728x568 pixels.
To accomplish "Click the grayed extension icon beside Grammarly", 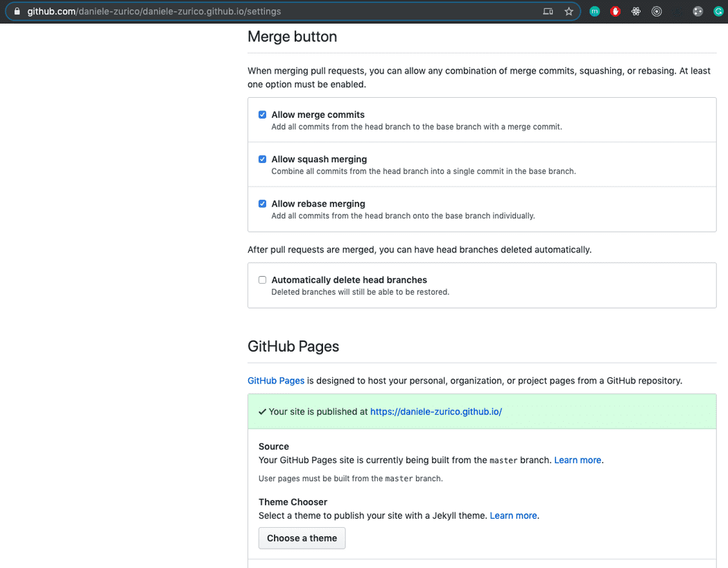I will click(697, 11).
